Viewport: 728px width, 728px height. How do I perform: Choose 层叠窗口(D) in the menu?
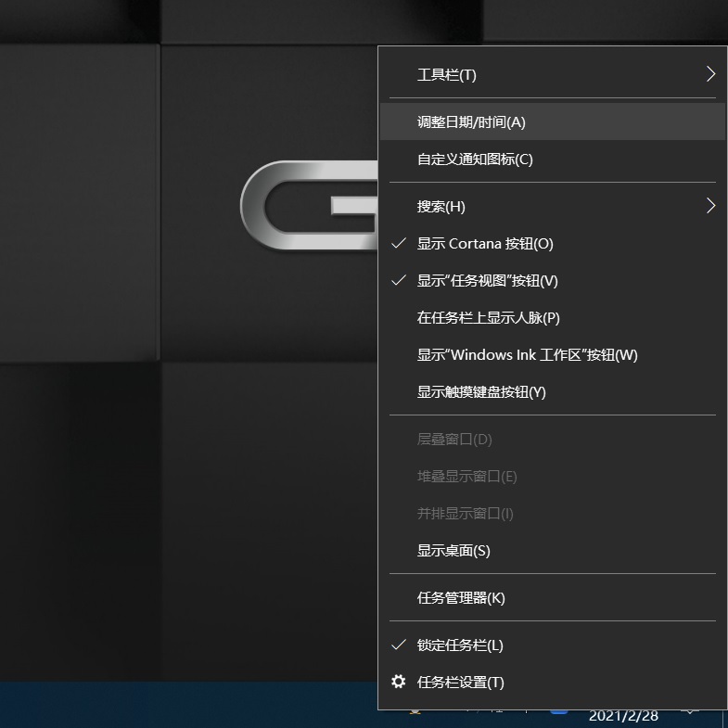pos(454,440)
